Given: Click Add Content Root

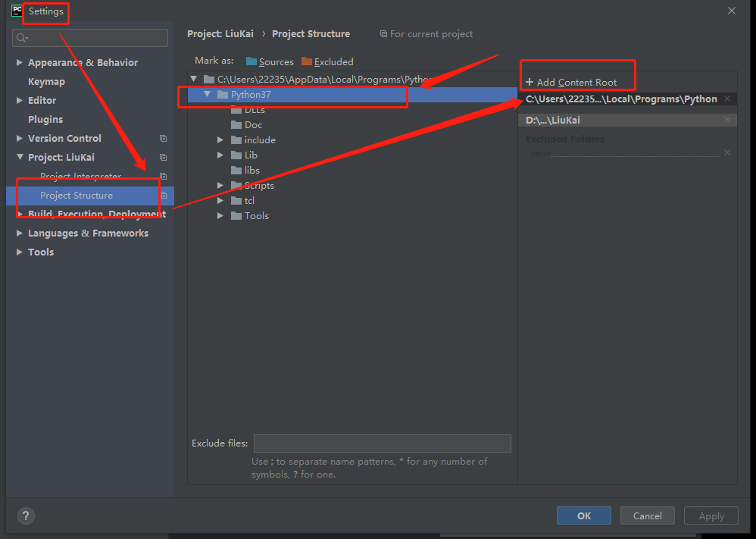Looking at the screenshot, I should tap(571, 82).
